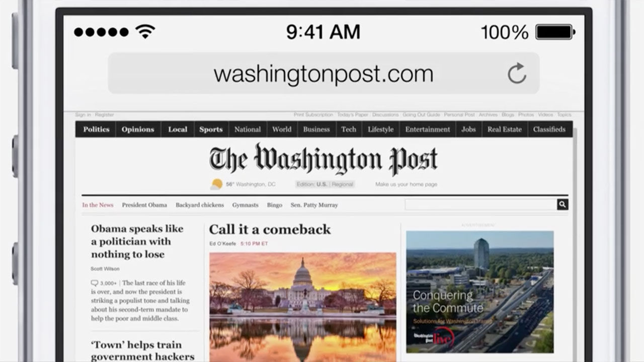Tap the Wi-Fi signal icon
The width and height of the screenshot is (644, 362).
(x=145, y=32)
